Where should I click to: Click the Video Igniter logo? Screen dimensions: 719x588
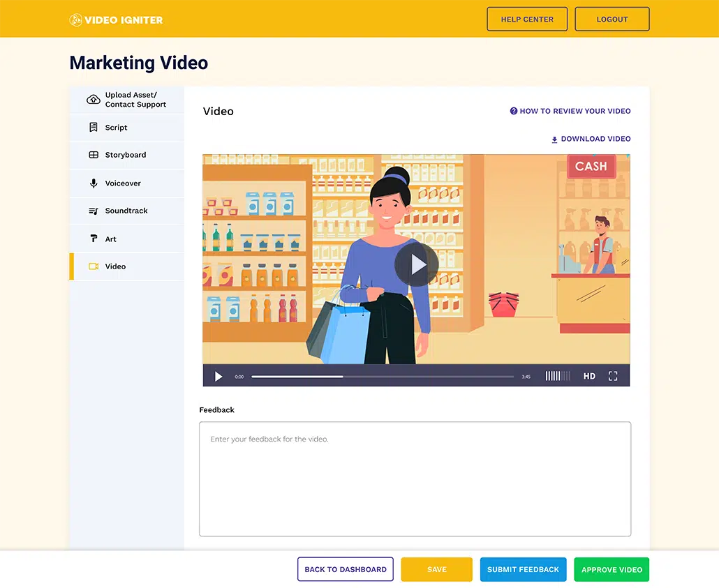tap(115, 20)
